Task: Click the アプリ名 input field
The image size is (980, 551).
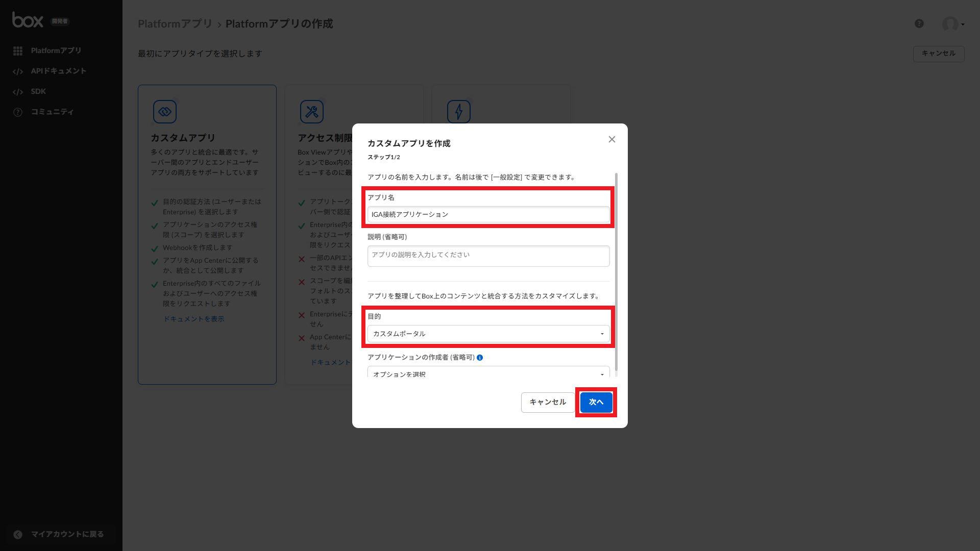Action: [488, 214]
